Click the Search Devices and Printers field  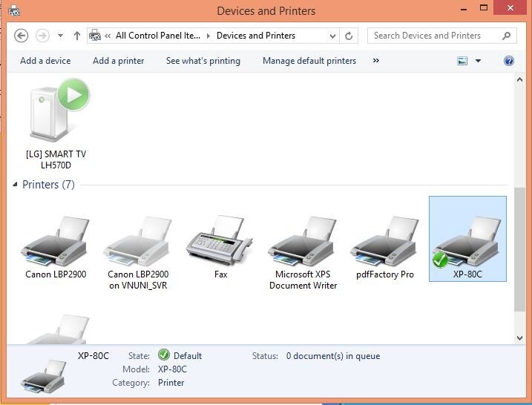point(441,36)
